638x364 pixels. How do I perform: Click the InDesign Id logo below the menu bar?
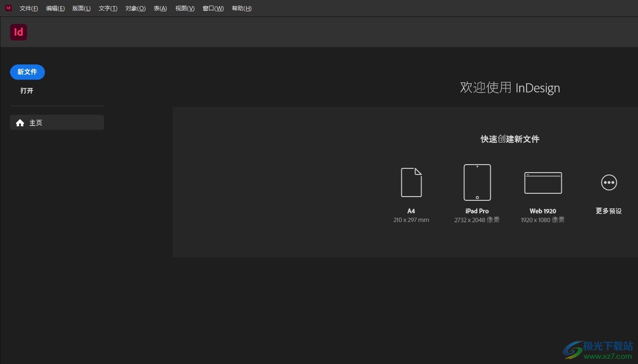(18, 32)
